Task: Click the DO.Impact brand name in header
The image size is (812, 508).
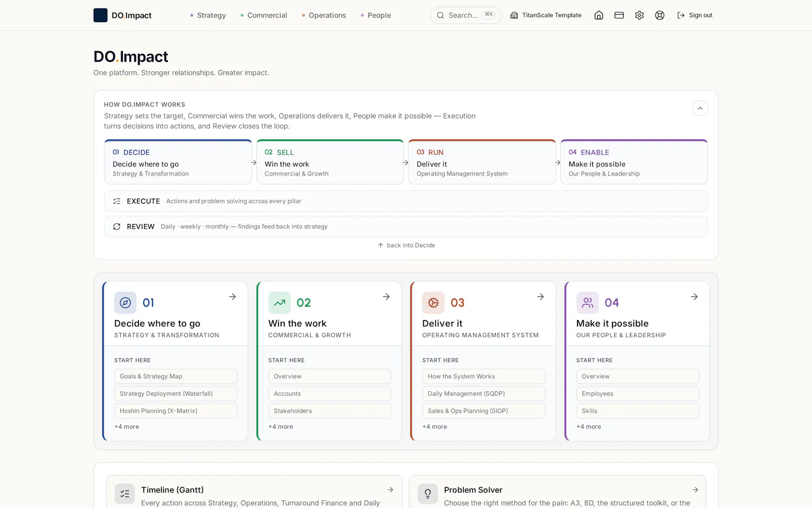Action: point(131,15)
